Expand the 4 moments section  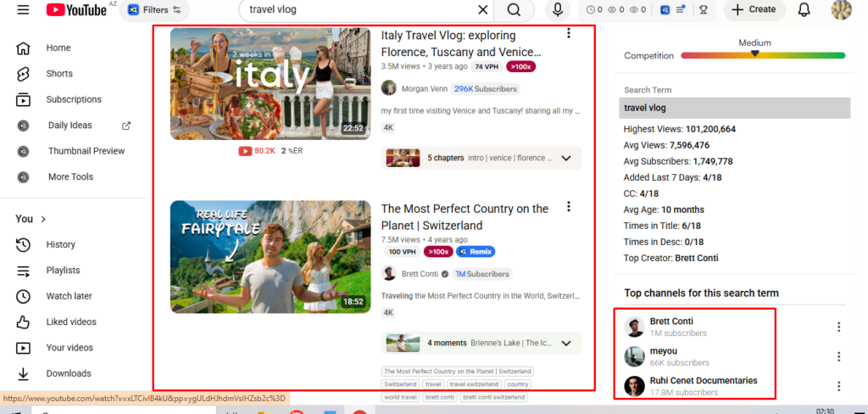click(566, 344)
